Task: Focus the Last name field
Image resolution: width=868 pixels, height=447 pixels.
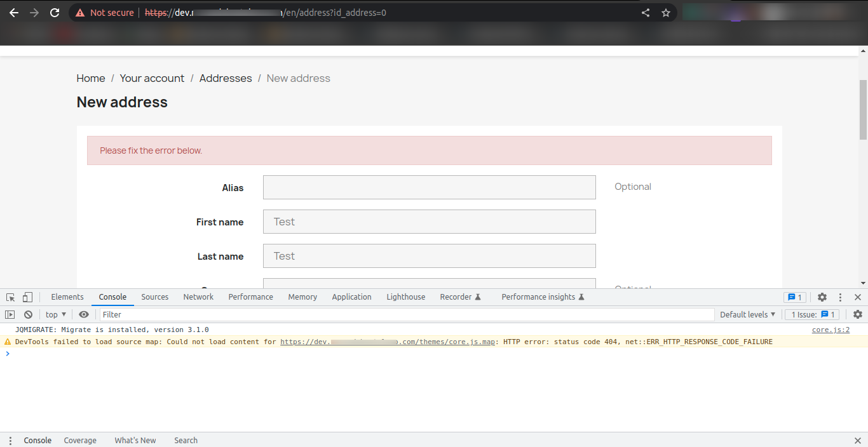Action: [430, 256]
